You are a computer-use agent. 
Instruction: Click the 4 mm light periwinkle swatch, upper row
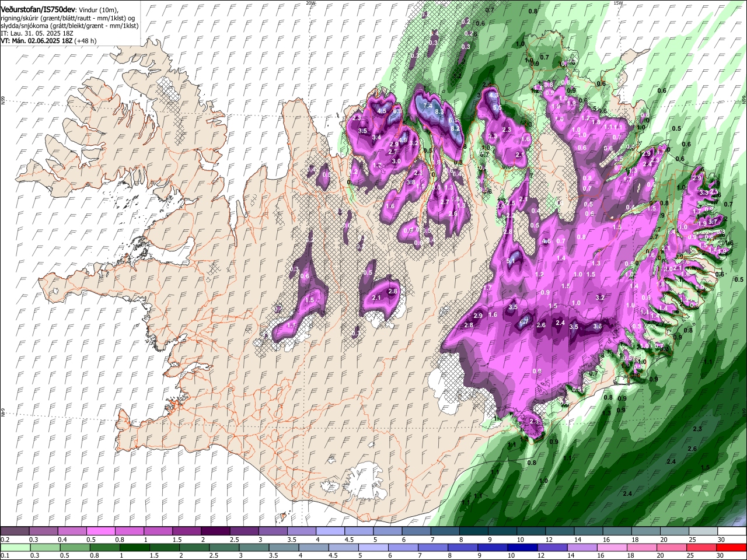(x=330, y=531)
